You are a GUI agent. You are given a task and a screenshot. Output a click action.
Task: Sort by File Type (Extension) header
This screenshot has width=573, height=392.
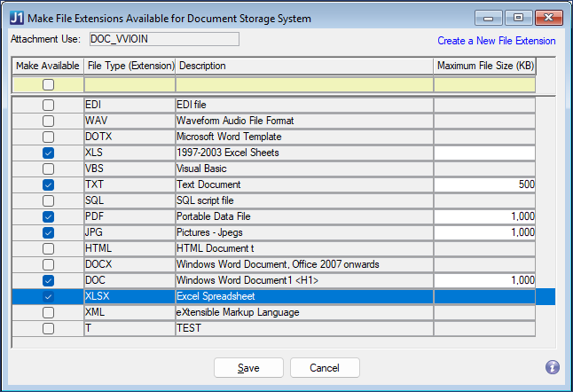130,66
